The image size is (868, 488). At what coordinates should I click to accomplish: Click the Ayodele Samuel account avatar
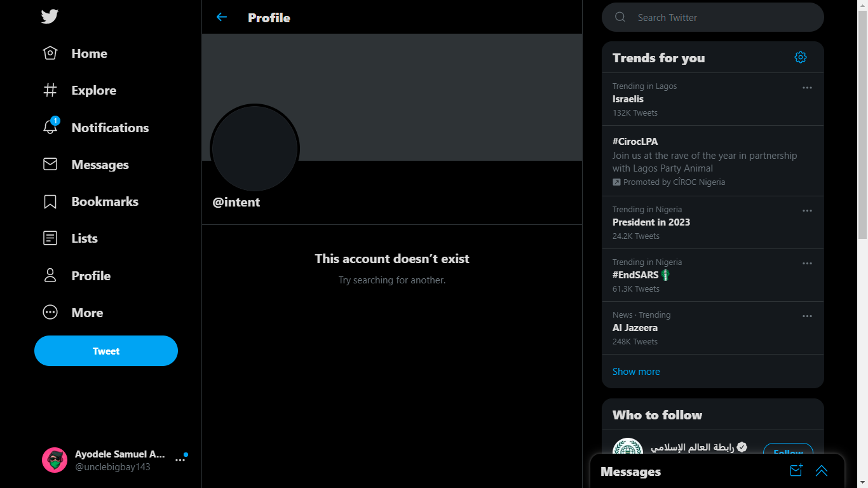tap(55, 460)
